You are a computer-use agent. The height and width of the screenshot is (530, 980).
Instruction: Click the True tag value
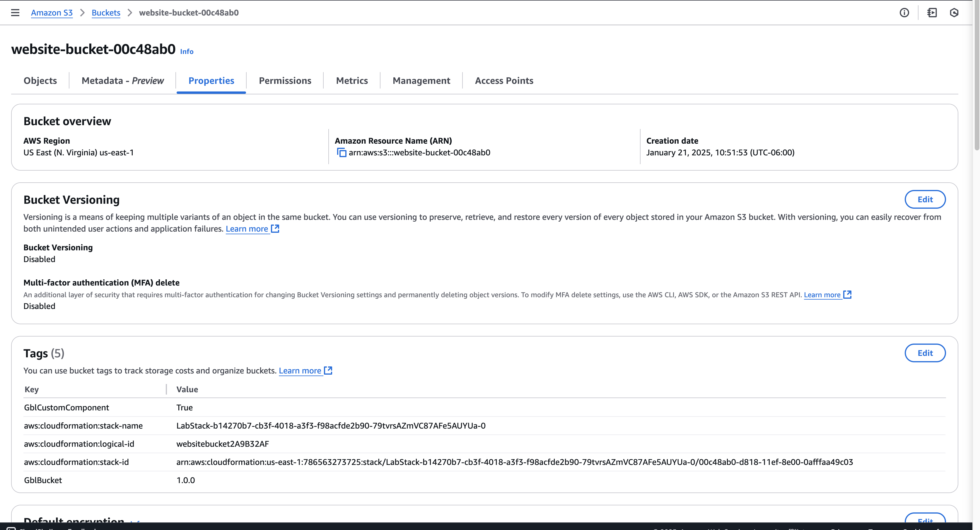click(185, 407)
